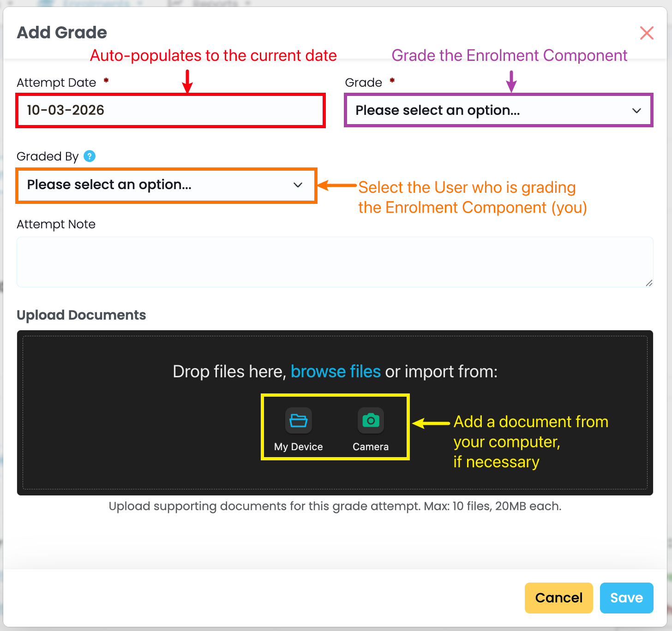Screen dimensions: 672x631
Task: Click the Graded By help question-mark icon
Action: (90, 156)
